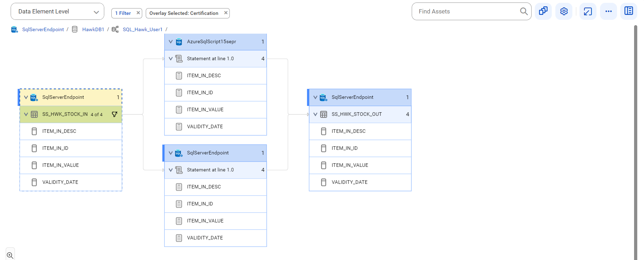Click column icon beside VALIDITY_DATE in SS_HWK_STOCK_OUT
The image size is (644, 260).
coord(324,182)
